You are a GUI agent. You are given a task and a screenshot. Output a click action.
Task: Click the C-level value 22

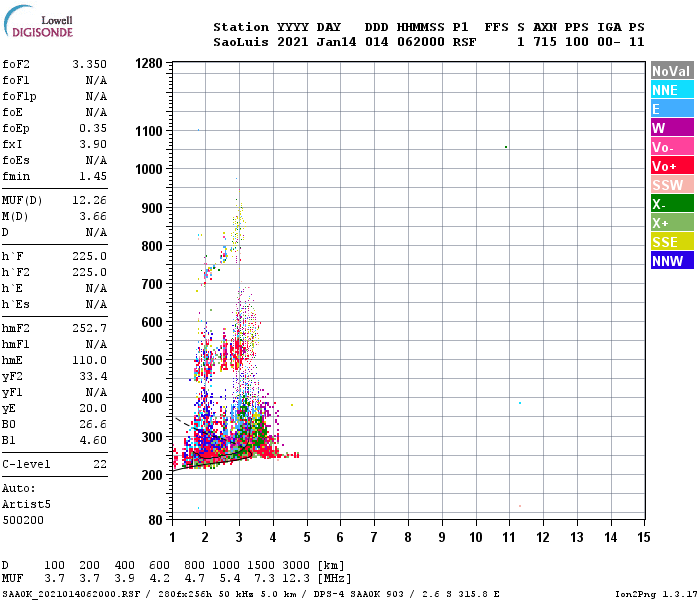[x=100, y=464]
